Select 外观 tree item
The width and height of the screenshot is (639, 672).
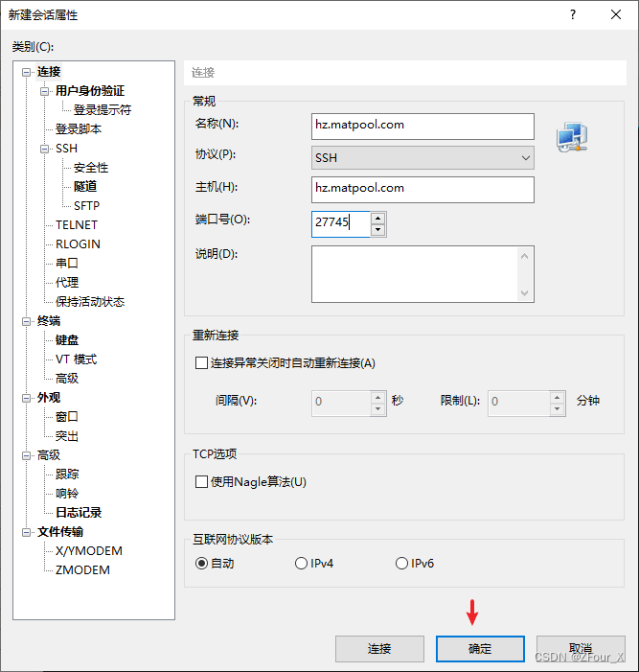click(49, 398)
